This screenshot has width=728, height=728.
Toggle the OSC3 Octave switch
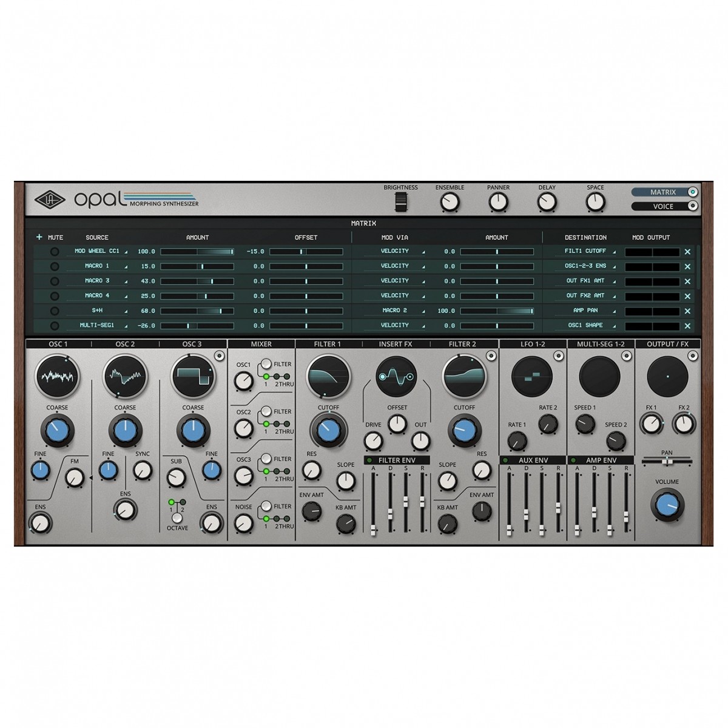[177, 517]
